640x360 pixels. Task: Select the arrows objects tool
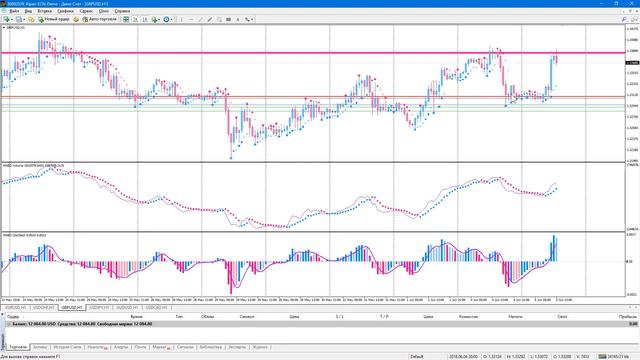[x=247, y=19]
